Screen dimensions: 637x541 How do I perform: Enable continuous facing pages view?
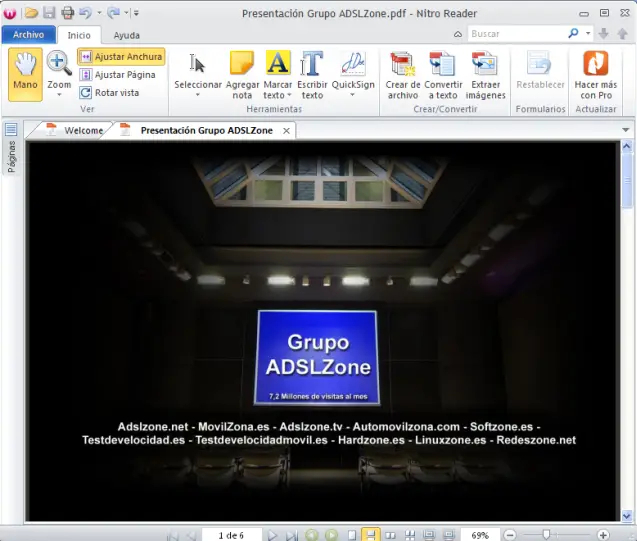410,535
